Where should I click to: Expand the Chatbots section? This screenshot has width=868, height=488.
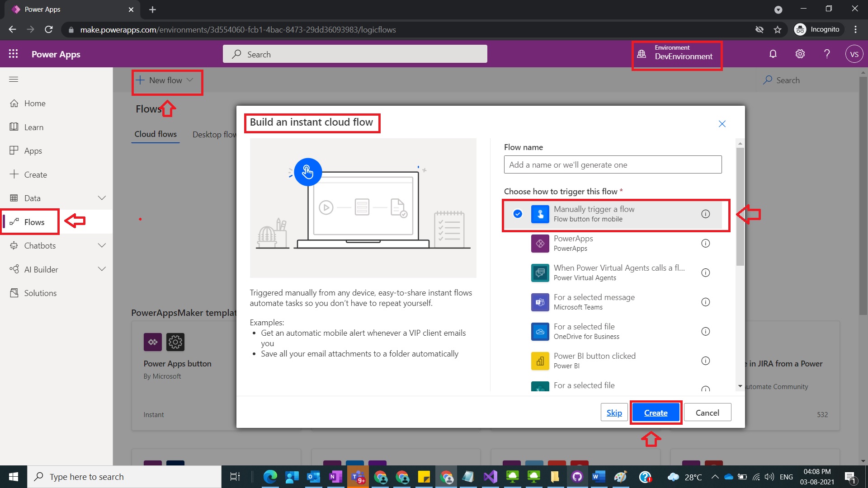[102, 245]
